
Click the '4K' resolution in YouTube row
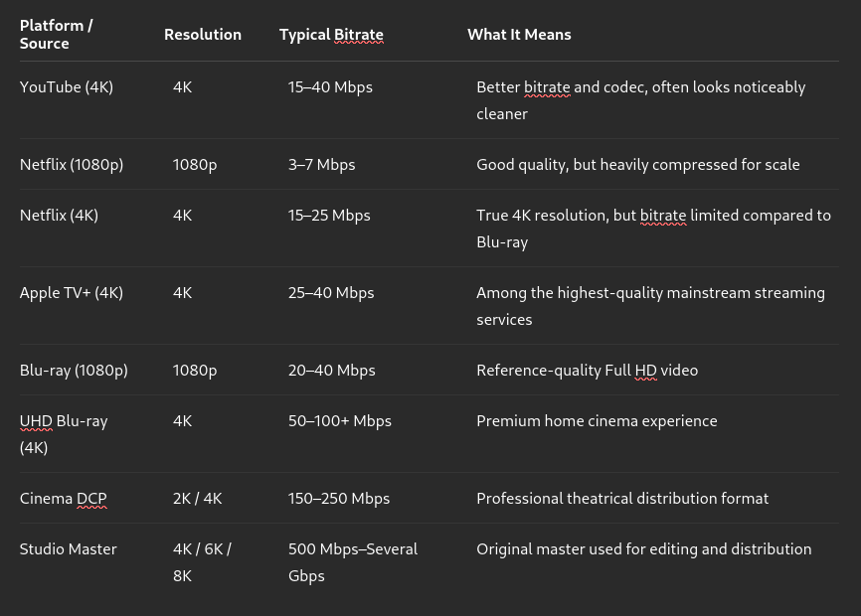(182, 87)
